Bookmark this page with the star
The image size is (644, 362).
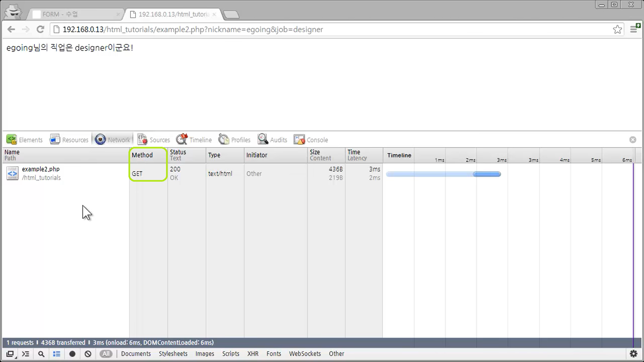[x=617, y=29]
